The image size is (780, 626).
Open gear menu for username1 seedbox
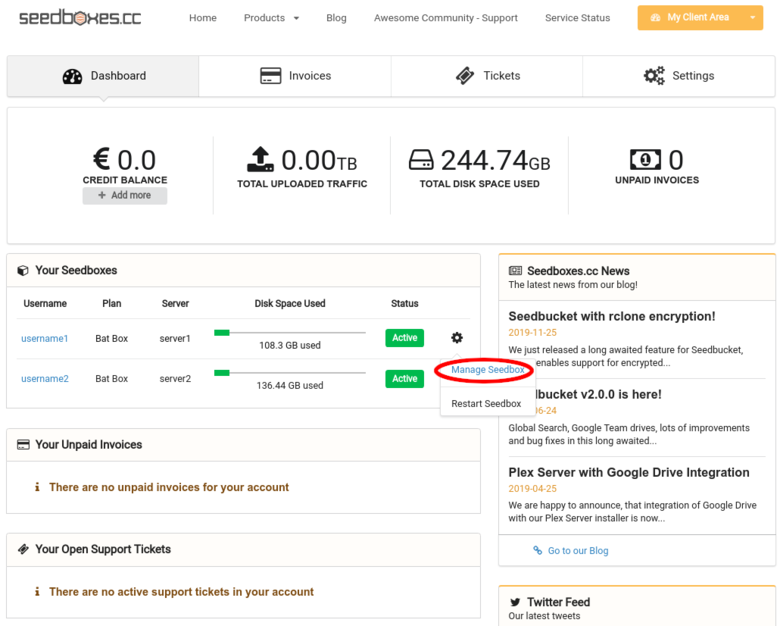[457, 338]
